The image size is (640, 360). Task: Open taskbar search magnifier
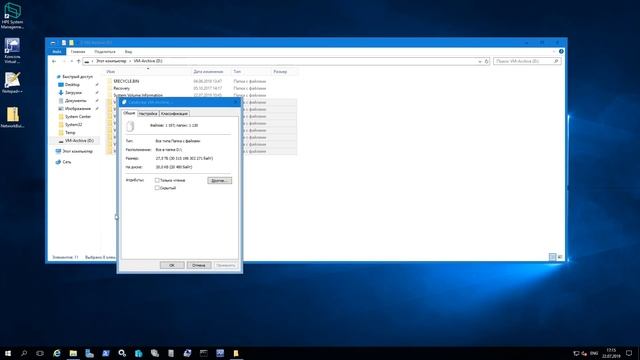(x=24, y=353)
